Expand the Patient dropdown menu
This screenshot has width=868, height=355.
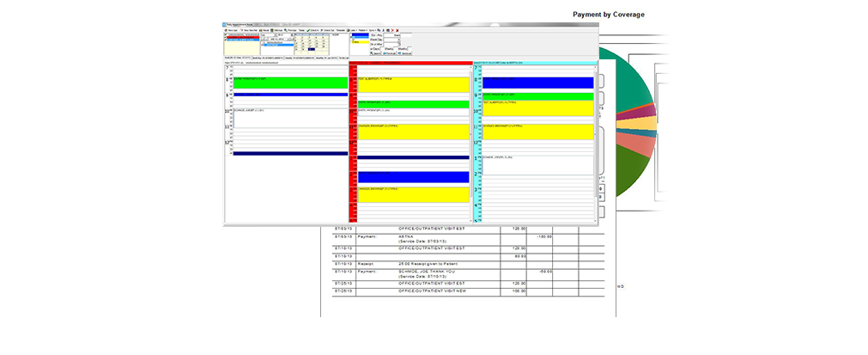361,30
